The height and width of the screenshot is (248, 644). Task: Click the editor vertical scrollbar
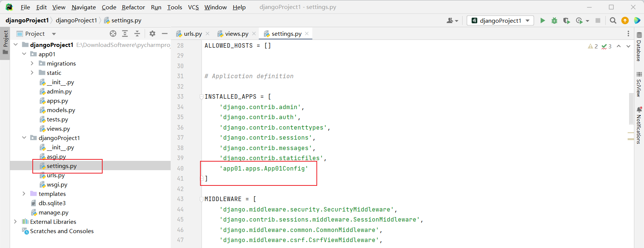tap(631, 109)
